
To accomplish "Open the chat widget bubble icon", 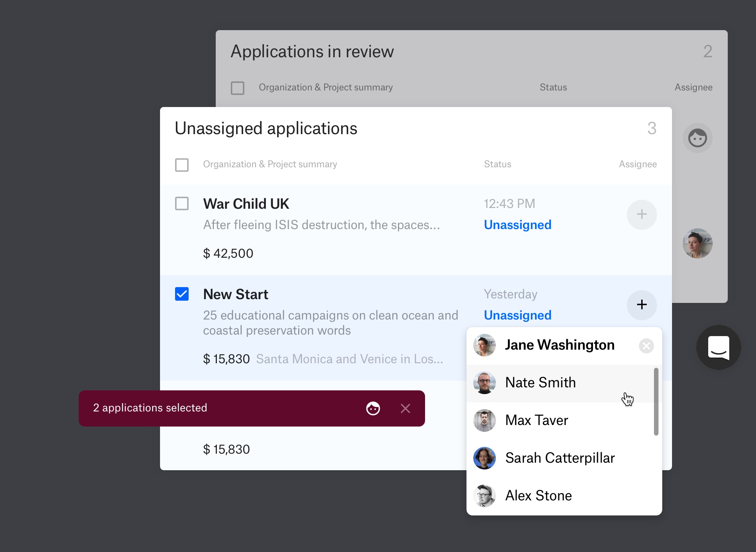I will (x=718, y=347).
